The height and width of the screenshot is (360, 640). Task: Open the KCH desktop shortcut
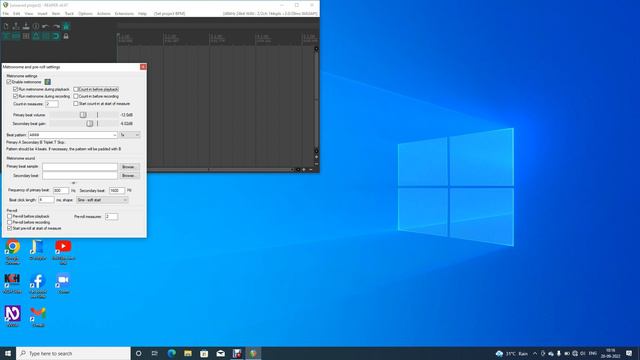13,283
